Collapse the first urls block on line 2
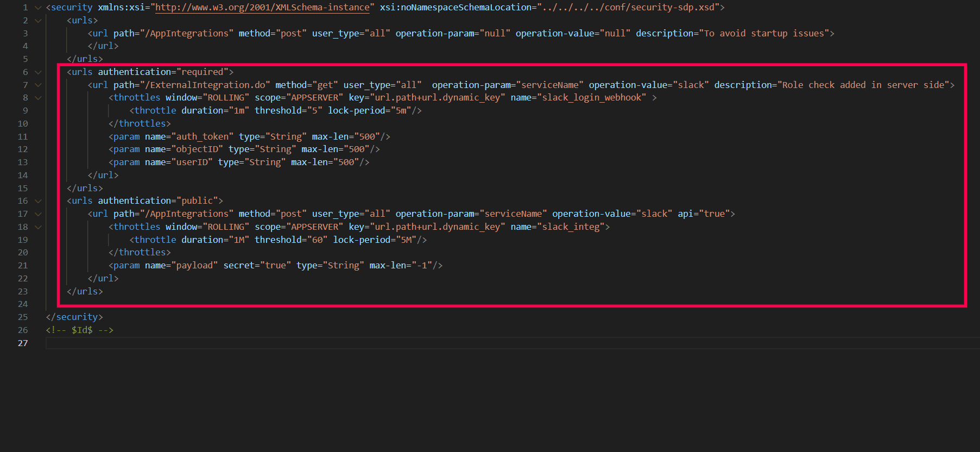 (38, 21)
